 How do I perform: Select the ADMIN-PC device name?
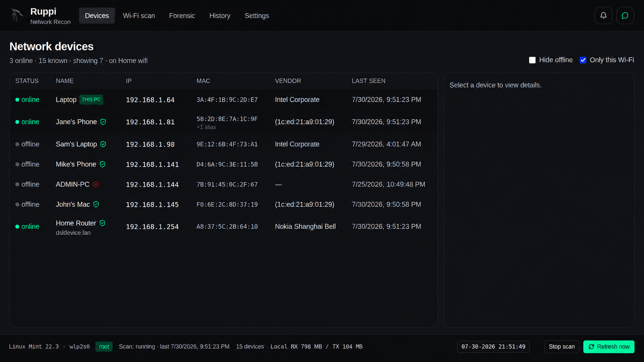[x=72, y=184]
